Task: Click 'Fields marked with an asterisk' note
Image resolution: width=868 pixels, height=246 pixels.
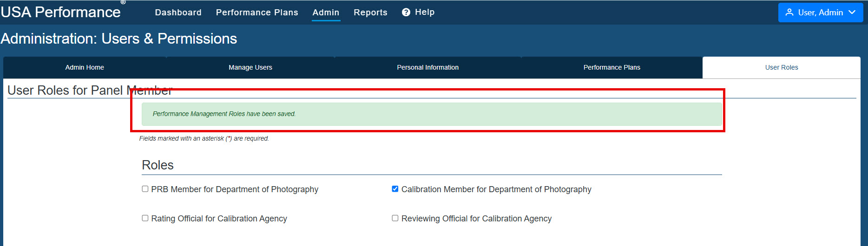Action: 204,138
